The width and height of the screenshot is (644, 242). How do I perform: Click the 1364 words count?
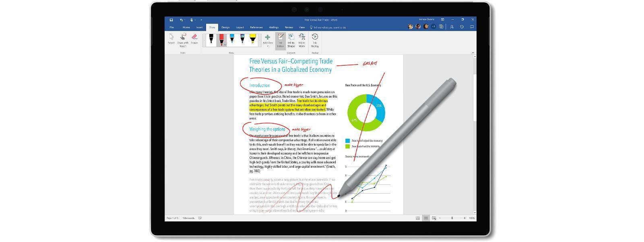click(x=188, y=218)
